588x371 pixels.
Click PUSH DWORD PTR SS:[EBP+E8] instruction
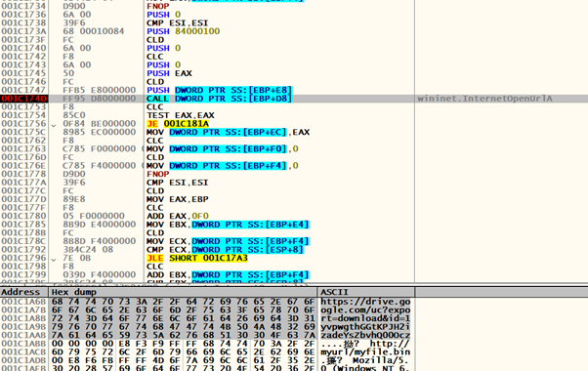tap(219, 90)
